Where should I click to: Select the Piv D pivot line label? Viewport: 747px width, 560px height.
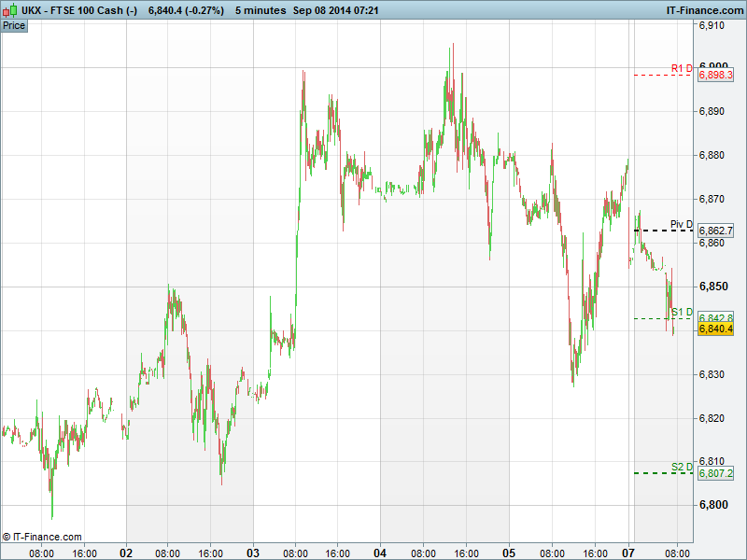click(682, 225)
